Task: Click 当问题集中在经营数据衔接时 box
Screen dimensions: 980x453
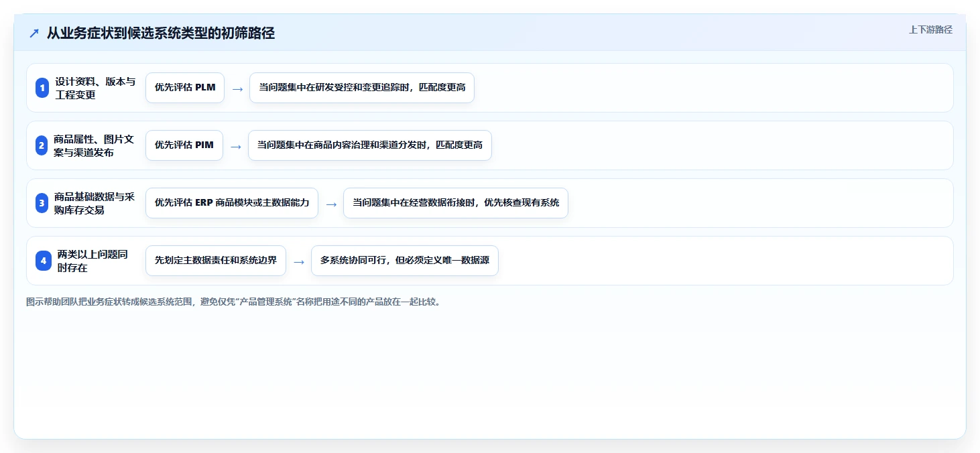Action: click(456, 203)
